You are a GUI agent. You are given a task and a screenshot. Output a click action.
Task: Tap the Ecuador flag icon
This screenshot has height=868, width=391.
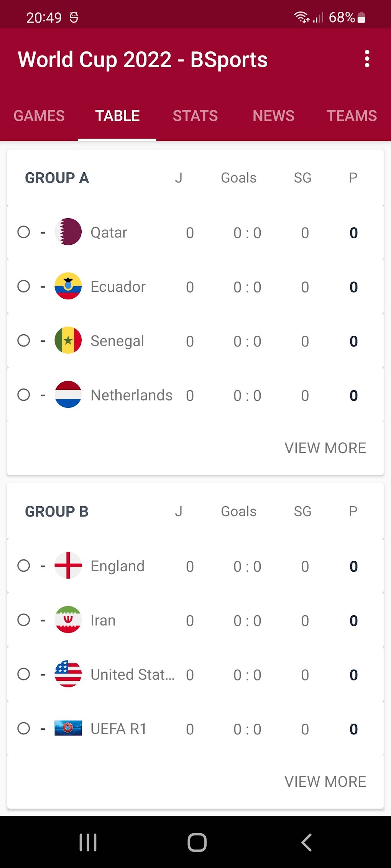click(x=68, y=286)
